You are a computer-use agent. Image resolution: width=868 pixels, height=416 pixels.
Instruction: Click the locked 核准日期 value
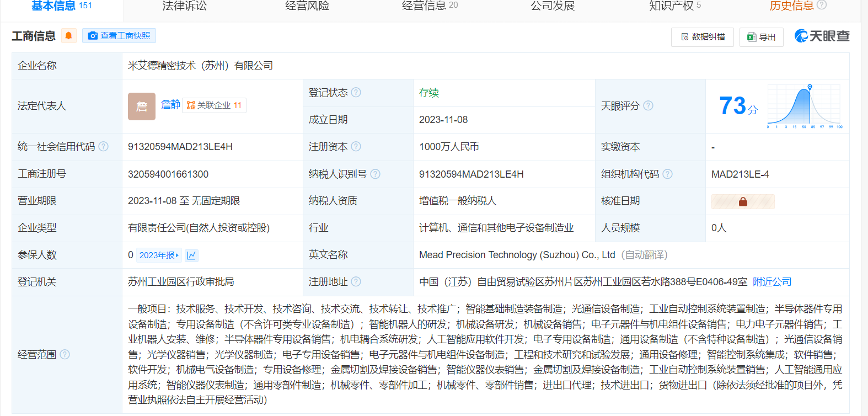pos(743,201)
